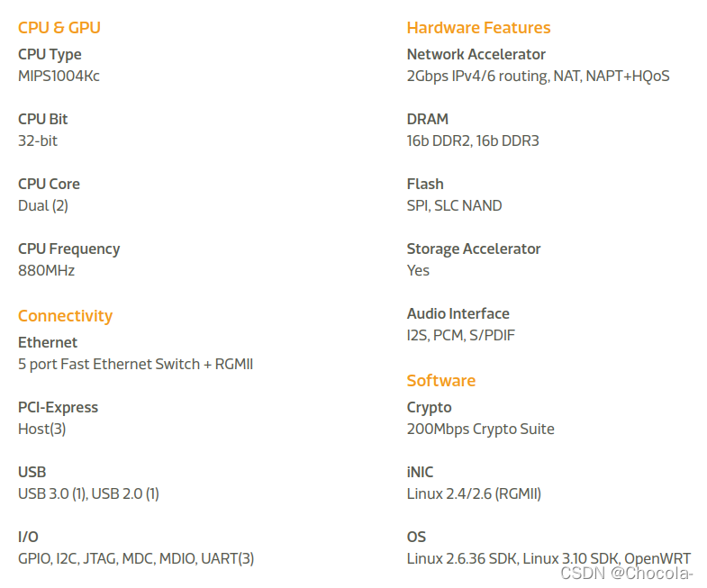The image size is (707, 588).
Task: Click the orange Software section heading
Action: (441, 381)
